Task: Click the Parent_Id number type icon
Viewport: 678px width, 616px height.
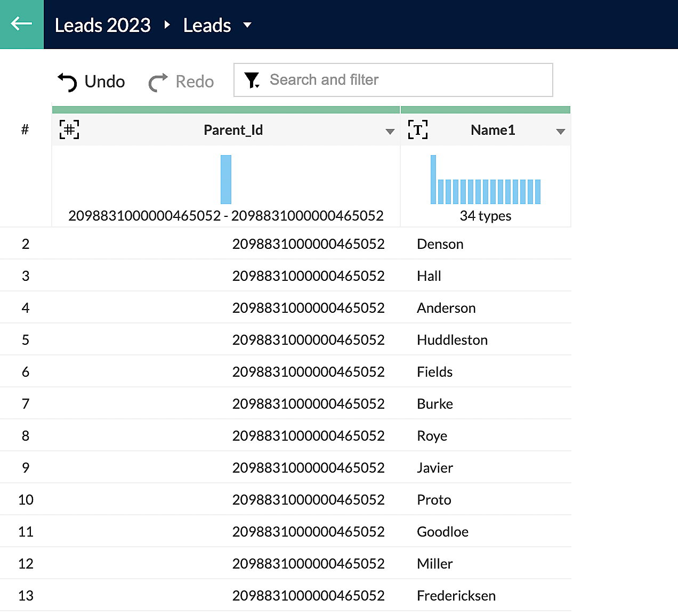Action: click(69, 129)
